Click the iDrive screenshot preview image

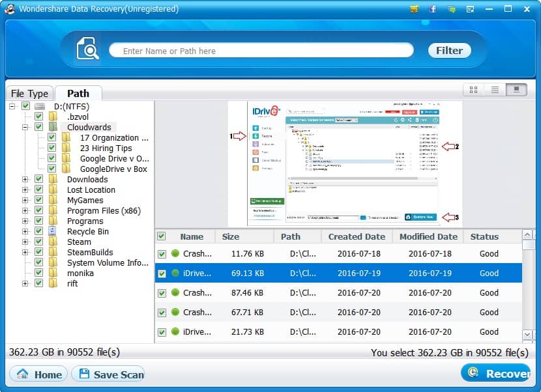345,163
